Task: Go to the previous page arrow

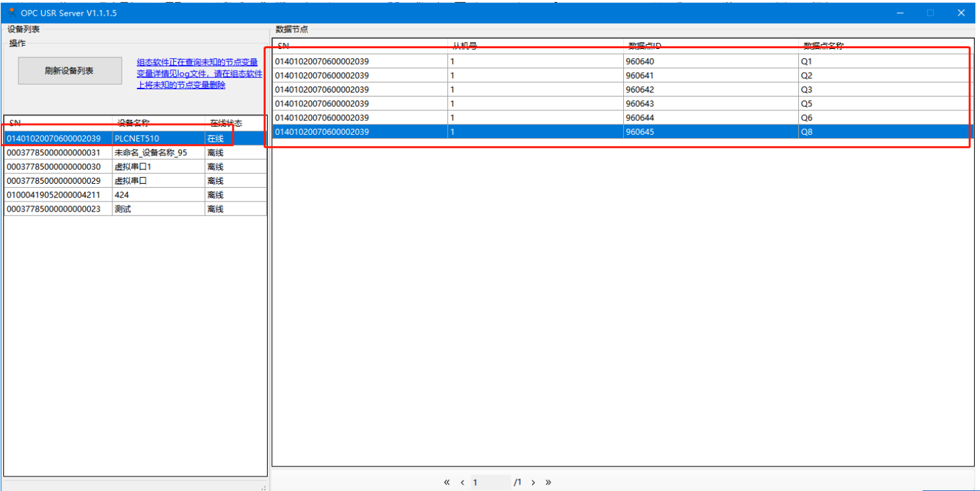Action: click(463, 482)
